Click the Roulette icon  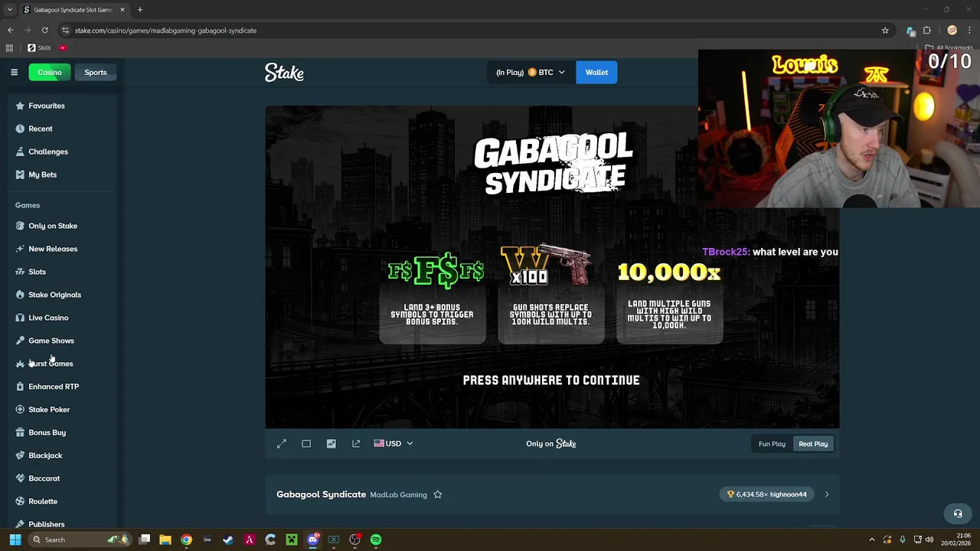coord(20,501)
